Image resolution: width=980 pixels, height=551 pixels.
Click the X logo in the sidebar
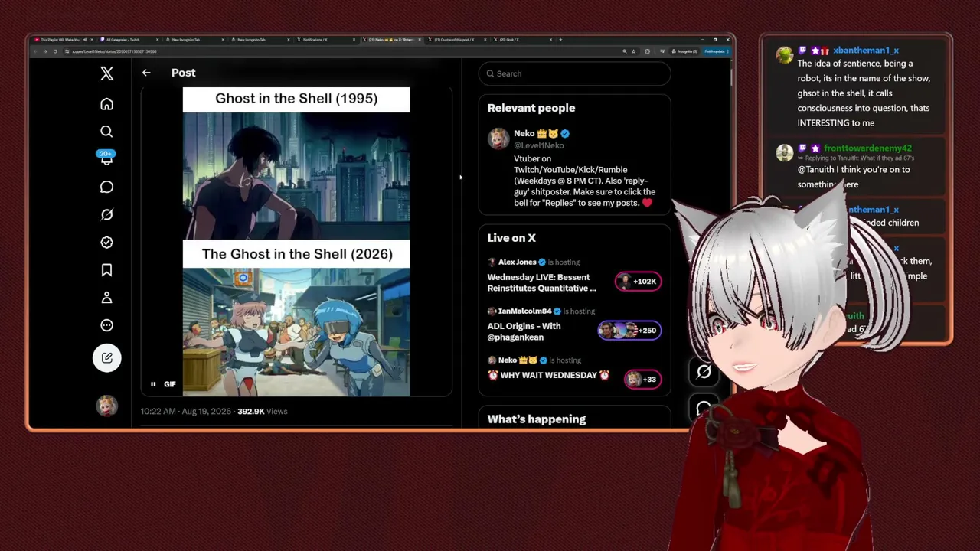coord(106,73)
